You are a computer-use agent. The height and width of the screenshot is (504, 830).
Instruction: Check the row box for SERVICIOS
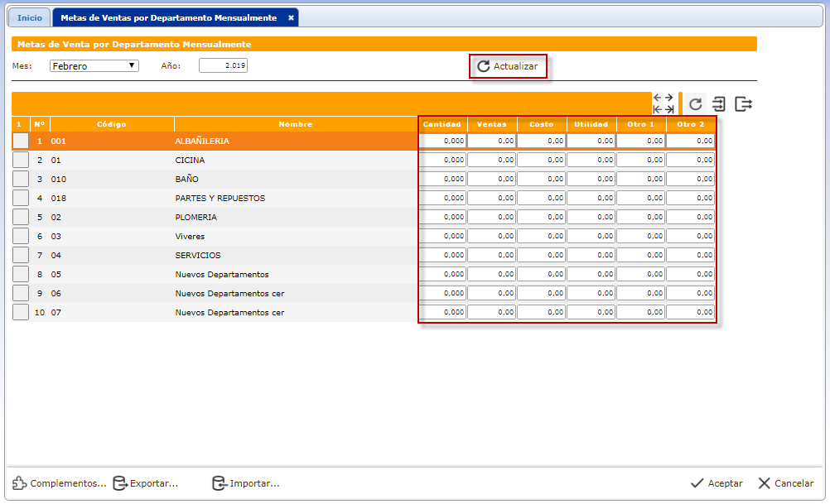21,256
